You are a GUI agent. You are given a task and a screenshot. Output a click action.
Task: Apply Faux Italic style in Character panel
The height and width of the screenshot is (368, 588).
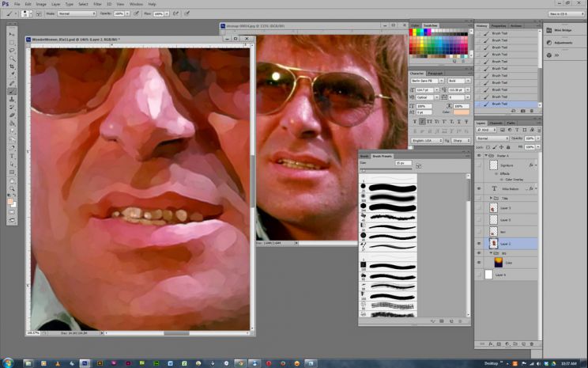[x=422, y=122]
